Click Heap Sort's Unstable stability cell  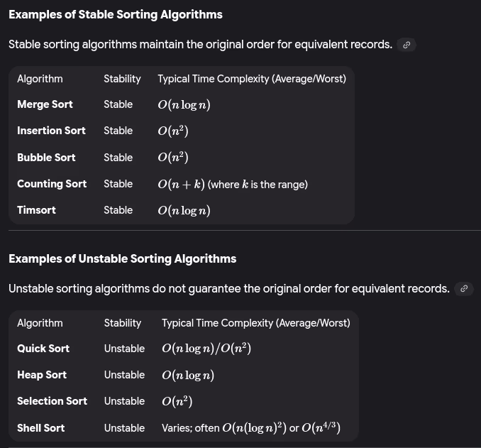pyautogui.click(x=124, y=375)
